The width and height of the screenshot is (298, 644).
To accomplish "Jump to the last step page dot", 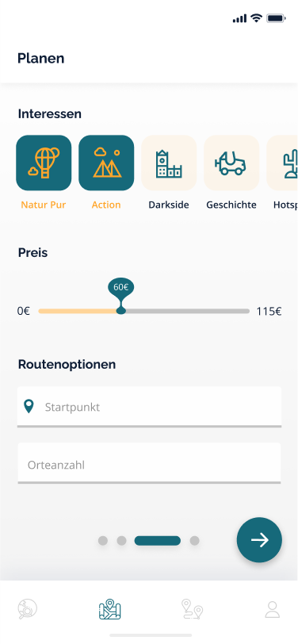I will (x=194, y=541).
